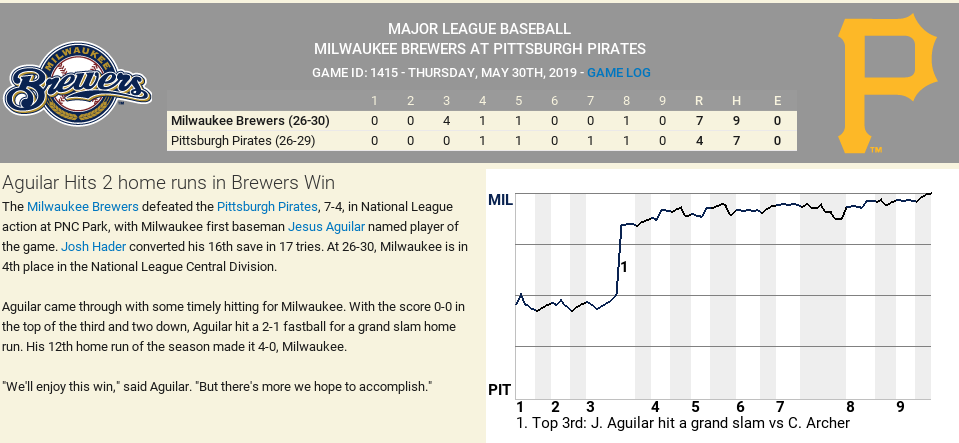Click marker 1 on win probability chart
The image size is (959, 443).
(623, 267)
